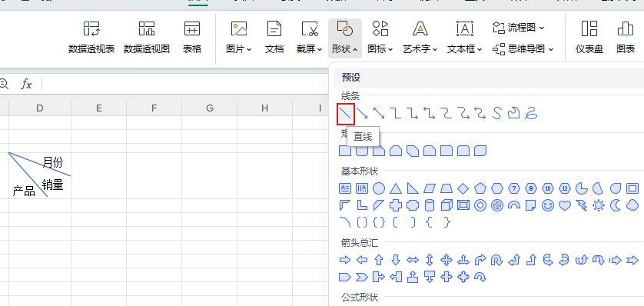Choose the left-right double block arrow
644x306 pixels.
click(x=413, y=260)
